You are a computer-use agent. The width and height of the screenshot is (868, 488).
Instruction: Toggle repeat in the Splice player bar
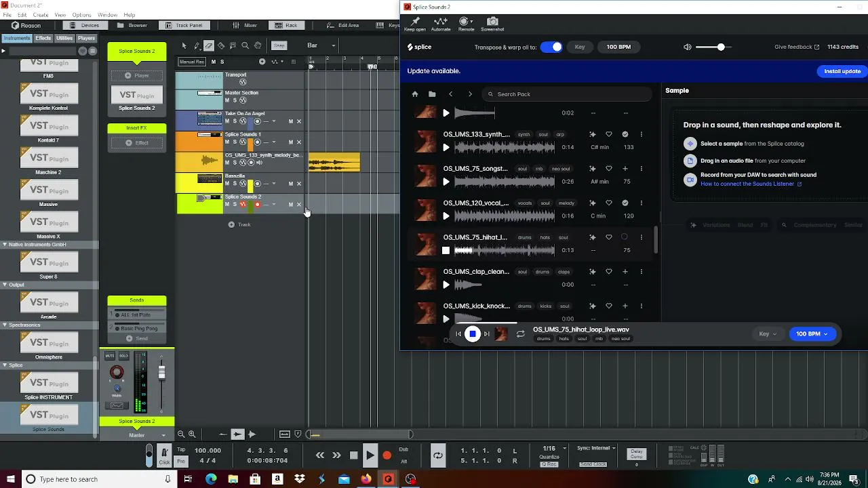520,333
